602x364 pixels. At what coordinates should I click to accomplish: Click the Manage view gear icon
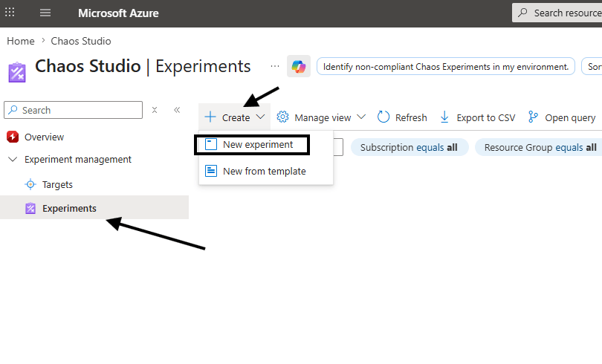[x=282, y=117]
